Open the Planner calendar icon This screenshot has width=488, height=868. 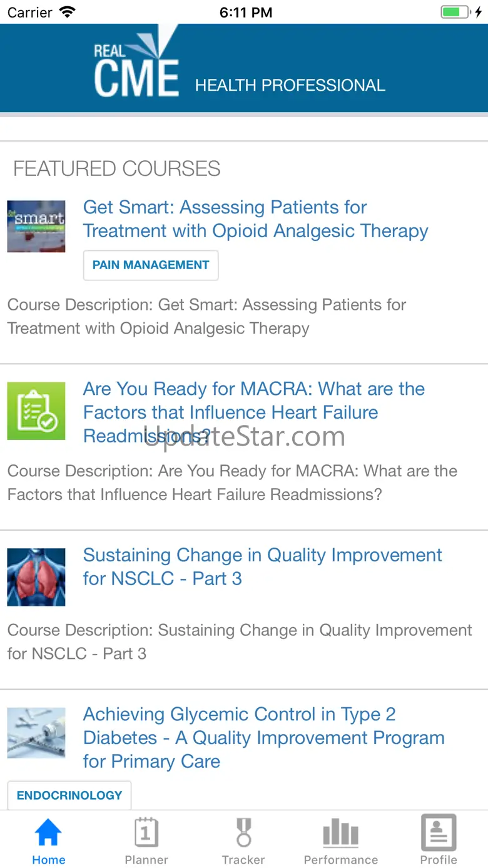[x=146, y=833]
